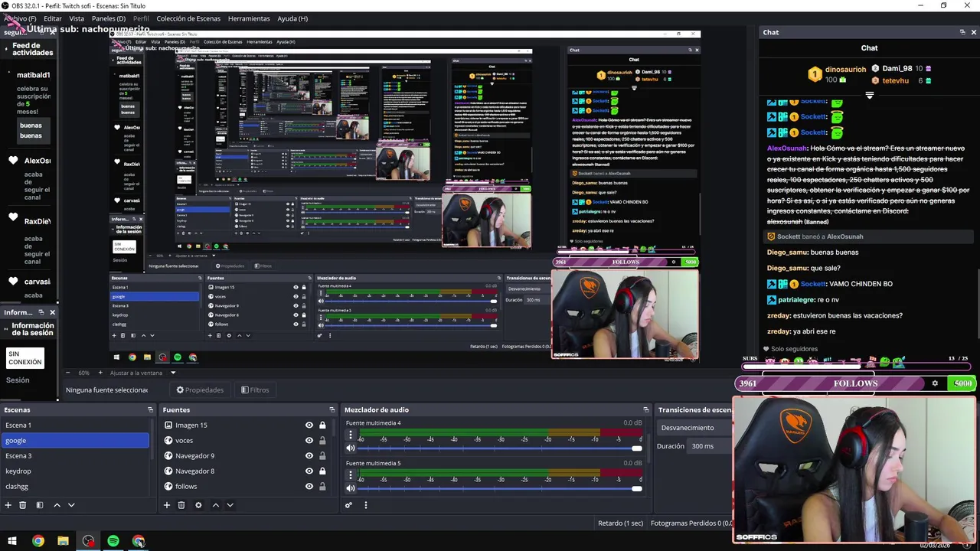
Task: Select the keydrop scene
Action: (74, 471)
